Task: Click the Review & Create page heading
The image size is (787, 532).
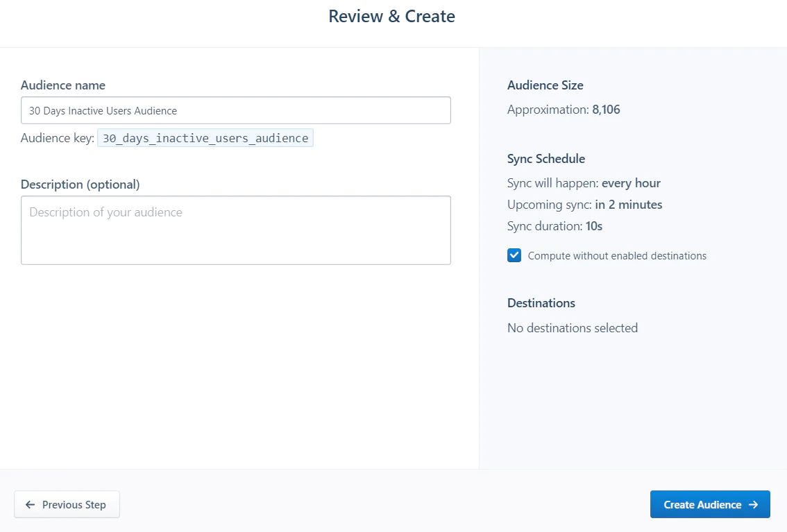Action: [392, 17]
